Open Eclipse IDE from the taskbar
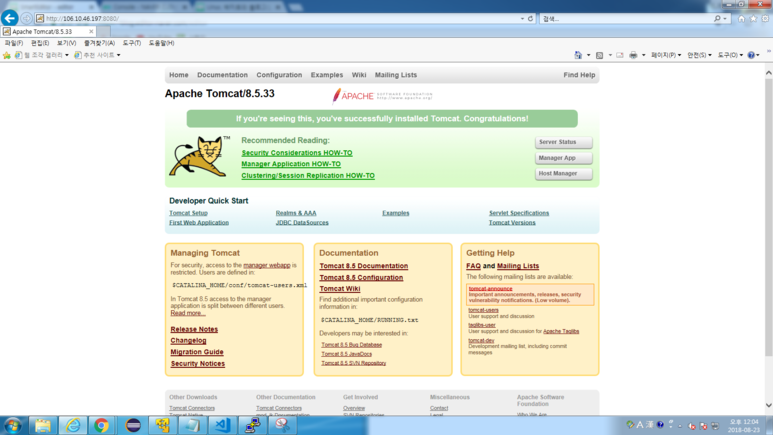This screenshot has width=773, height=435. click(133, 425)
